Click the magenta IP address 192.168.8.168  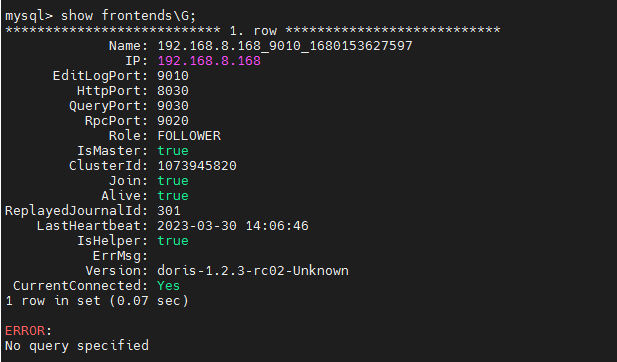coord(209,61)
